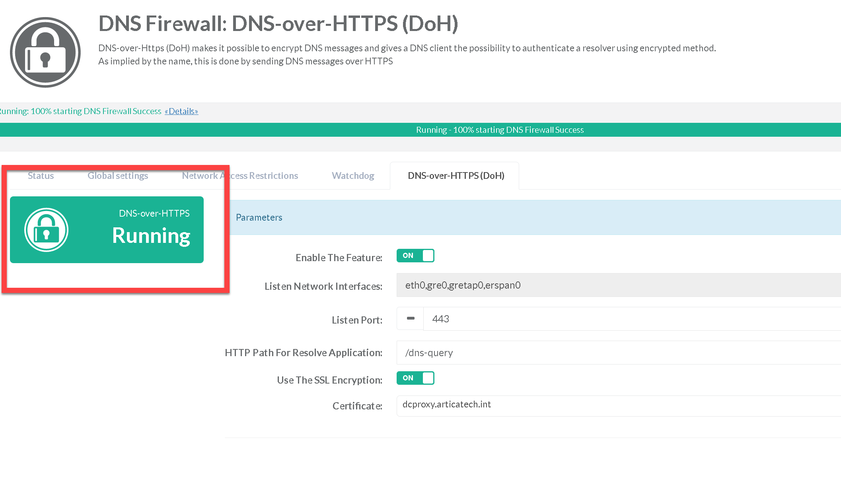Image resolution: width=841 pixels, height=504 pixels.
Task: Open the Global settings tab
Action: [x=118, y=176]
